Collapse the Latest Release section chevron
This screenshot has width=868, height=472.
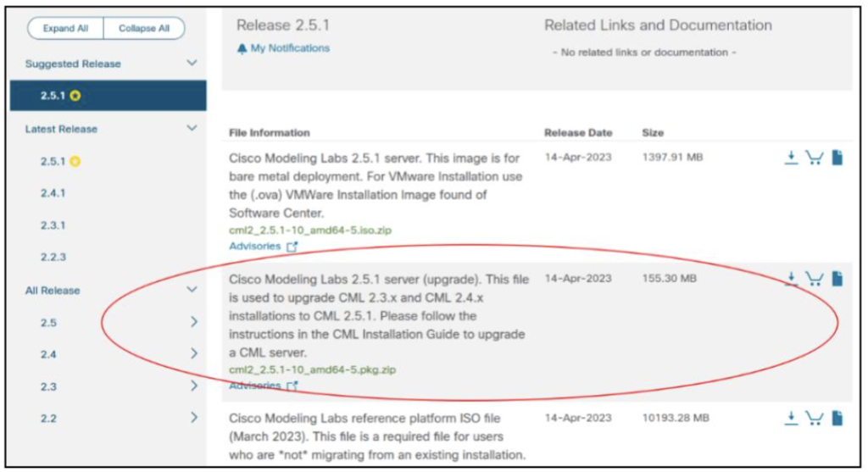192,129
